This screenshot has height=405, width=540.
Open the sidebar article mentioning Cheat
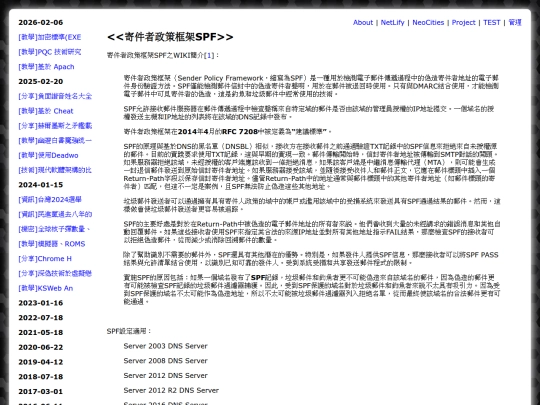point(46,111)
